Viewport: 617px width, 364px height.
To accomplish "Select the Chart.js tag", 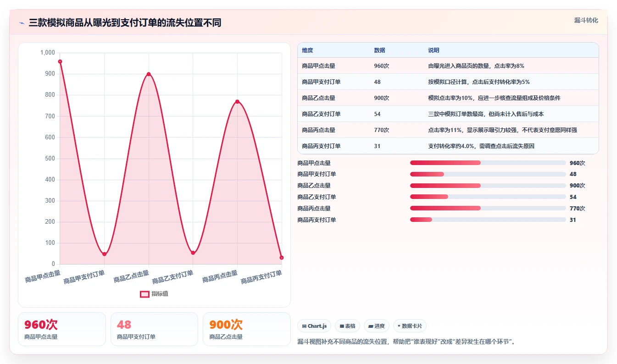I will click(314, 326).
